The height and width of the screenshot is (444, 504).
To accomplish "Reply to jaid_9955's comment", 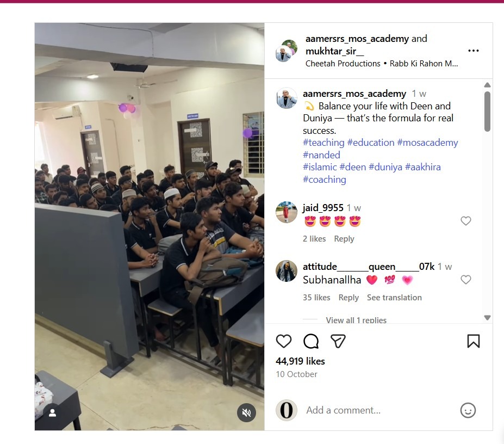I will [344, 239].
